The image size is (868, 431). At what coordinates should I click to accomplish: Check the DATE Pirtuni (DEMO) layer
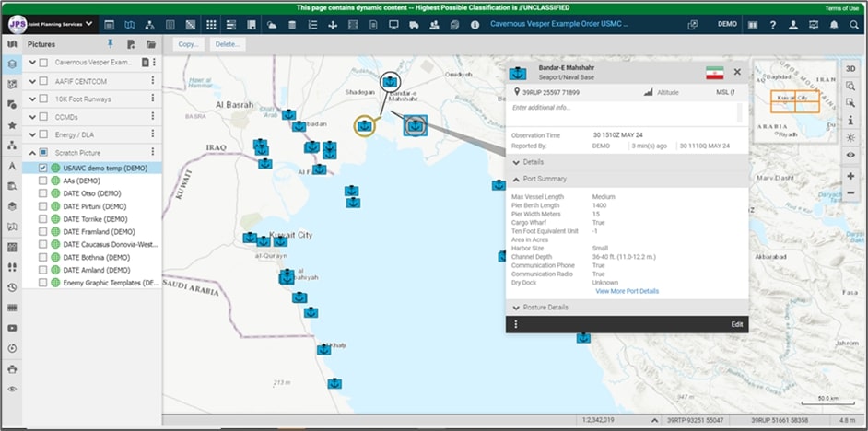[43, 206]
